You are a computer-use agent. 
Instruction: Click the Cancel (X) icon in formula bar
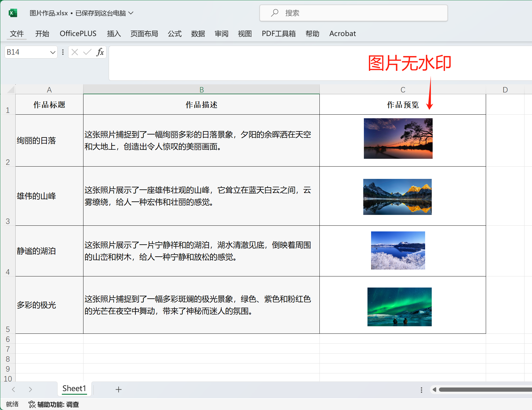pos(74,52)
